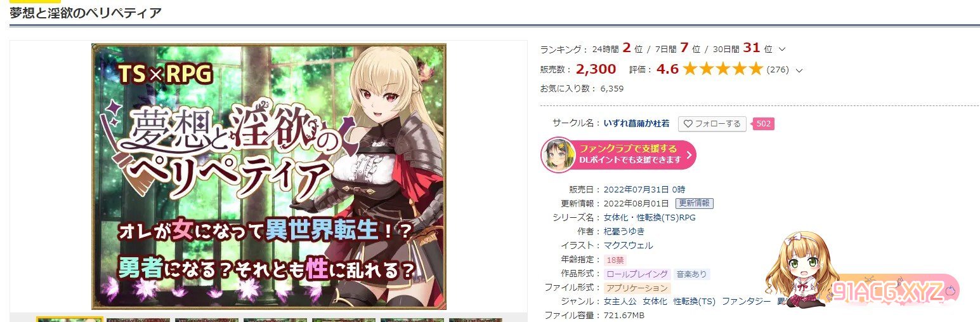Select the 音楽あり tag
The image size is (980, 322).
(692, 274)
